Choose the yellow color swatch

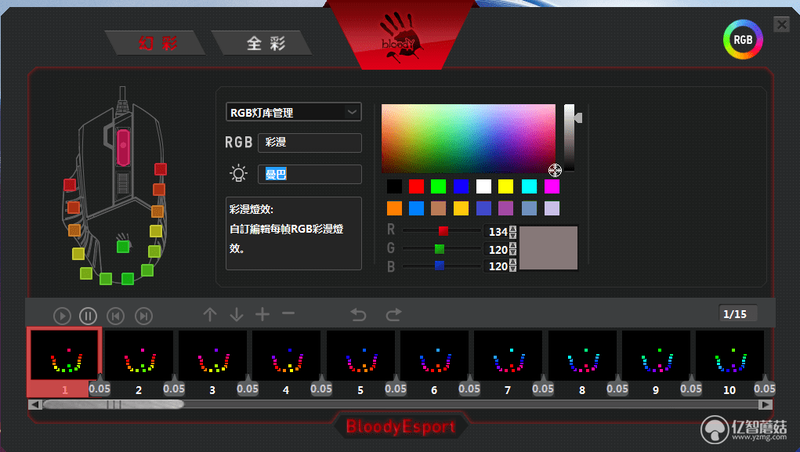tap(506, 186)
